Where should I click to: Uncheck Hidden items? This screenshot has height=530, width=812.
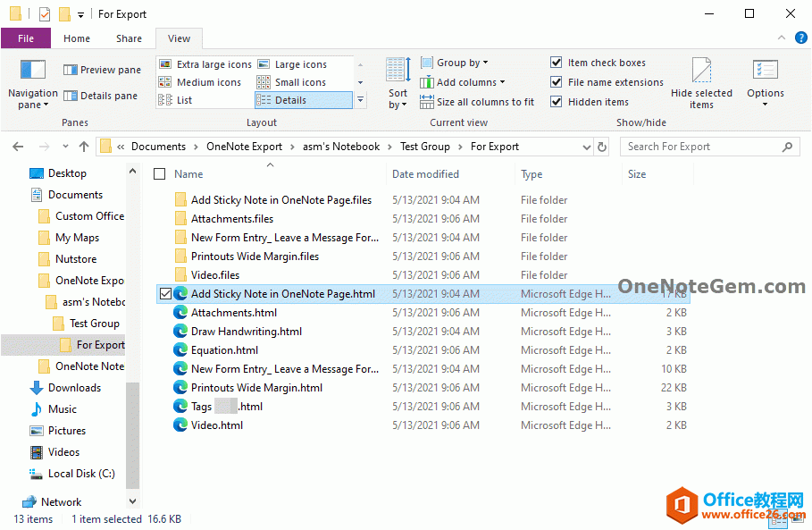coord(557,101)
